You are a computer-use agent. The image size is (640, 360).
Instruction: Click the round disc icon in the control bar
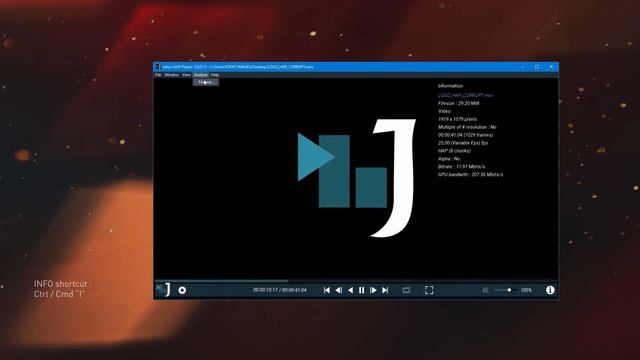click(x=182, y=290)
